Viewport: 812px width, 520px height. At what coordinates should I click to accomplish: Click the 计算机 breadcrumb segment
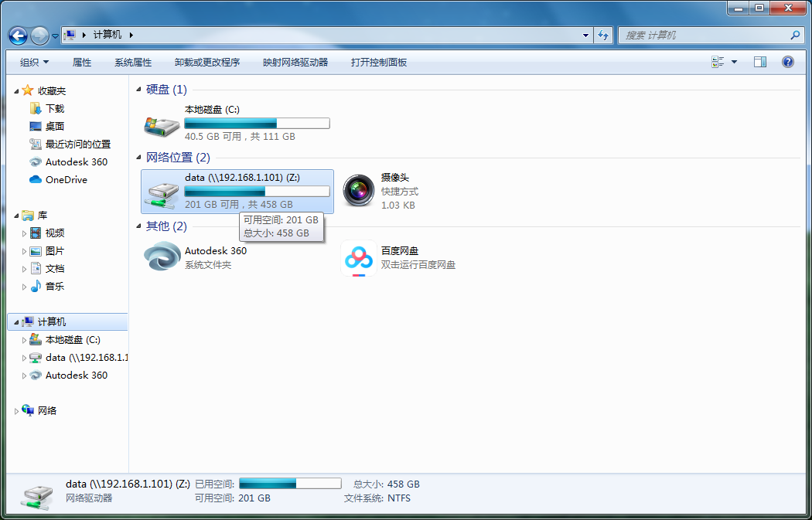coord(107,36)
